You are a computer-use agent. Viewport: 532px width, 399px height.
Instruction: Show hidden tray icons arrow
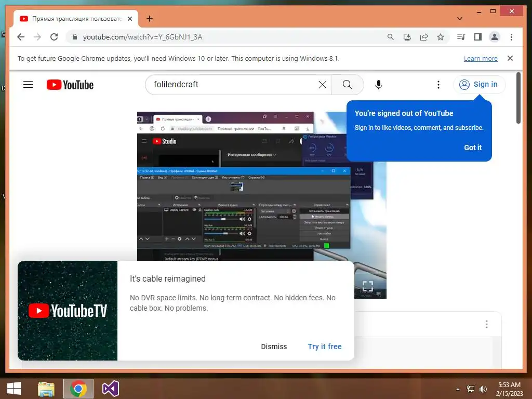(458, 389)
